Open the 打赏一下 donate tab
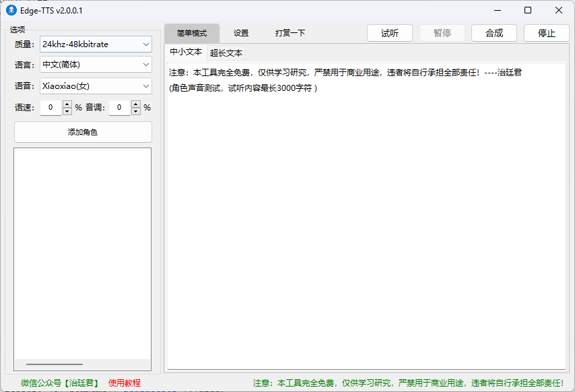The height and width of the screenshot is (392, 575). click(x=290, y=33)
